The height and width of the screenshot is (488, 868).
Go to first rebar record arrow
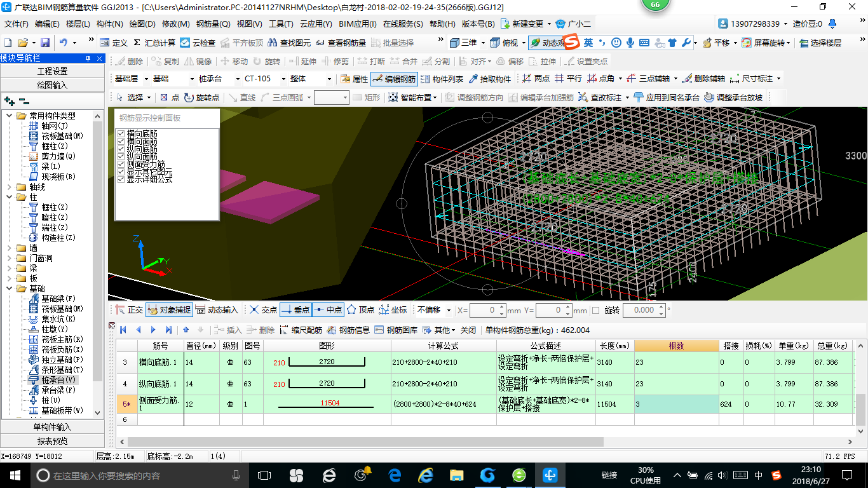tap(123, 330)
